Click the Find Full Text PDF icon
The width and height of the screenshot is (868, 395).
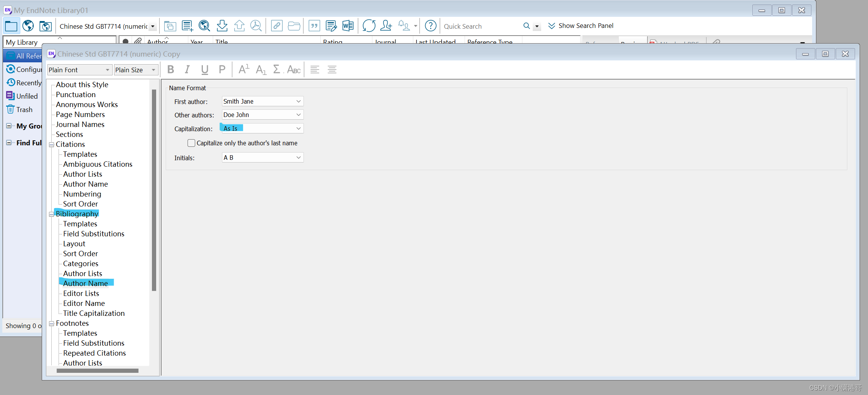(x=256, y=26)
